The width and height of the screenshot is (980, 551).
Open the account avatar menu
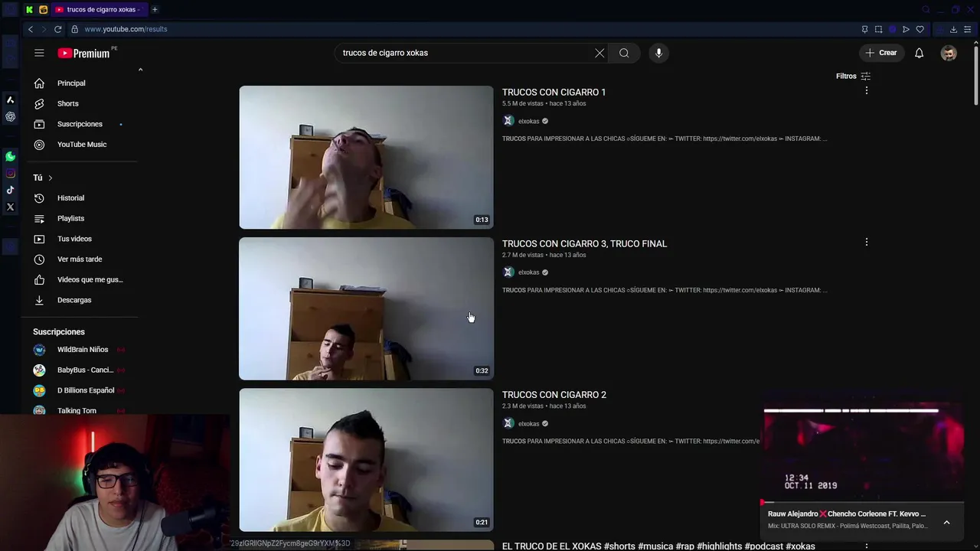949,53
